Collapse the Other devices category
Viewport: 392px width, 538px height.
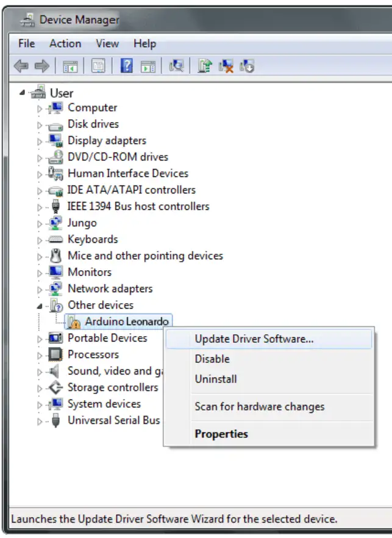coord(40,306)
